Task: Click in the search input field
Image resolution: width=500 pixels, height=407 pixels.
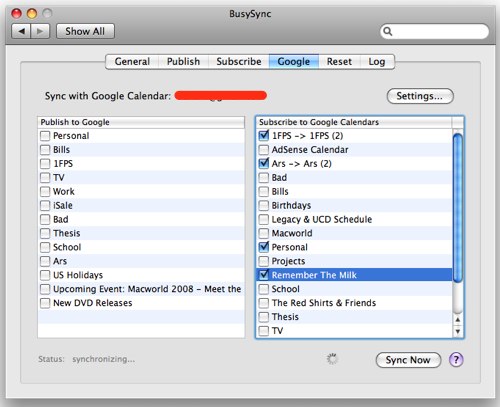Action: tap(434, 31)
